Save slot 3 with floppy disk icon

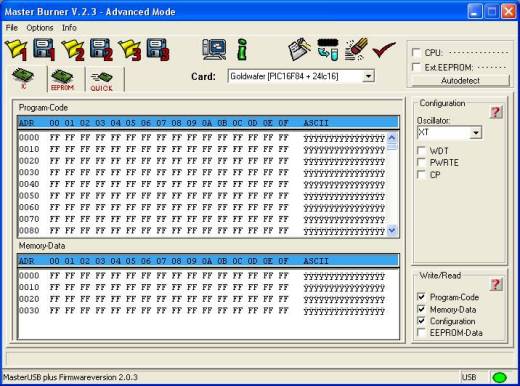click(x=158, y=50)
